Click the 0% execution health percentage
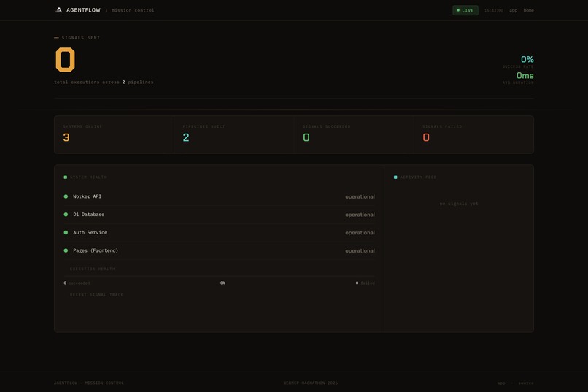This screenshot has width=588, height=392. point(223,283)
